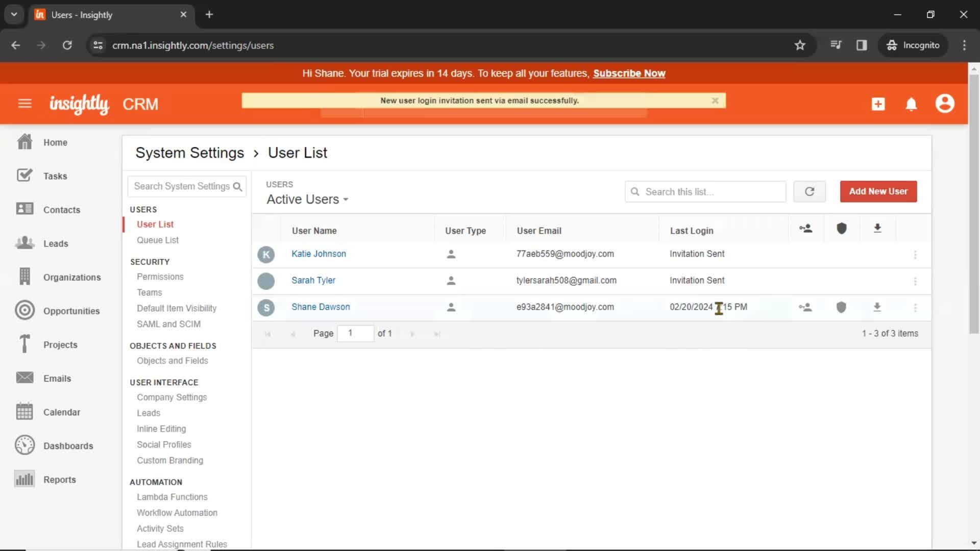Screen dimensions: 980x551
Task: Open Katie Johnson's user profile link
Action: (x=318, y=254)
